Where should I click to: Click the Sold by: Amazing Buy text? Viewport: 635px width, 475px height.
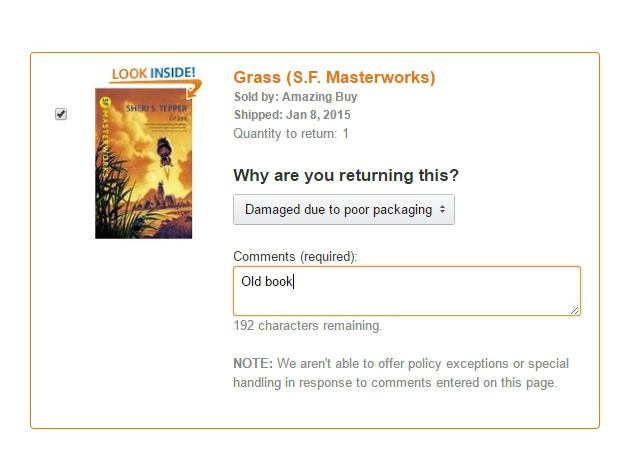(x=295, y=97)
